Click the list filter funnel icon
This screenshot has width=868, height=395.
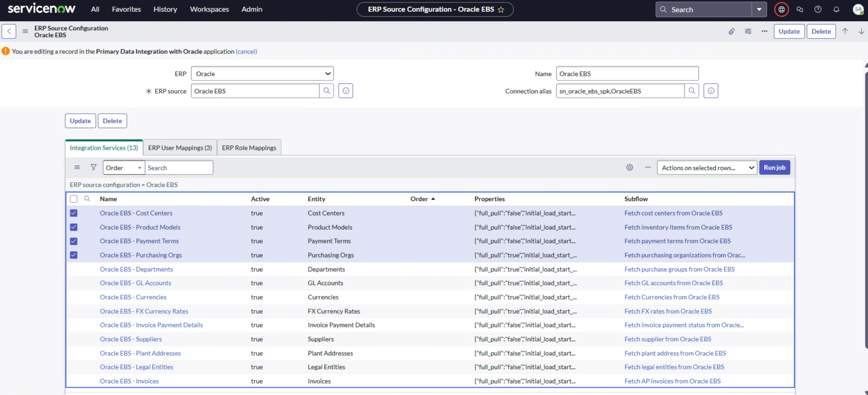[93, 167]
